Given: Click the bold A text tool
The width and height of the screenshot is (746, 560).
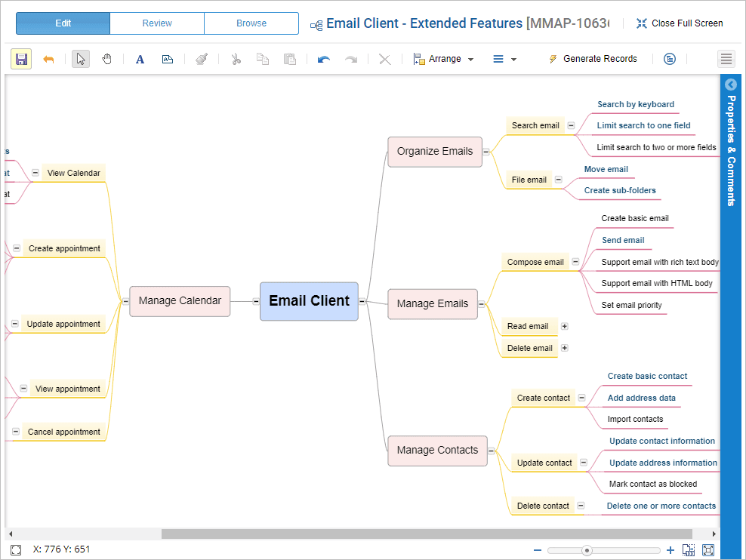Looking at the screenshot, I should coord(140,59).
